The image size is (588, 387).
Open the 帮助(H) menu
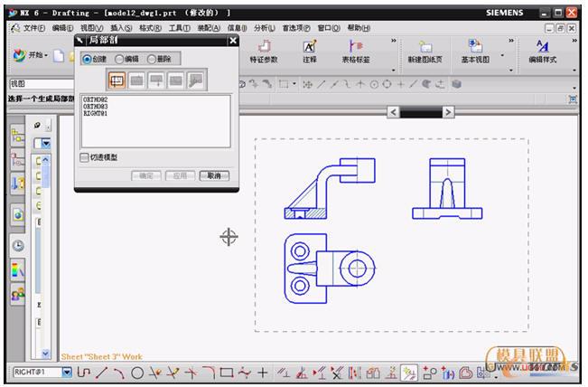point(358,28)
